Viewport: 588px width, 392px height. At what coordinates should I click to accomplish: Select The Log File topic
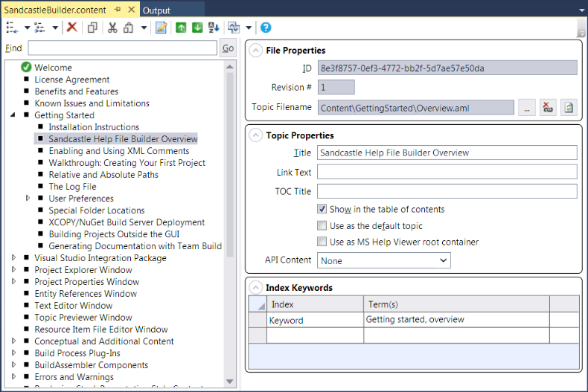click(72, 186)
